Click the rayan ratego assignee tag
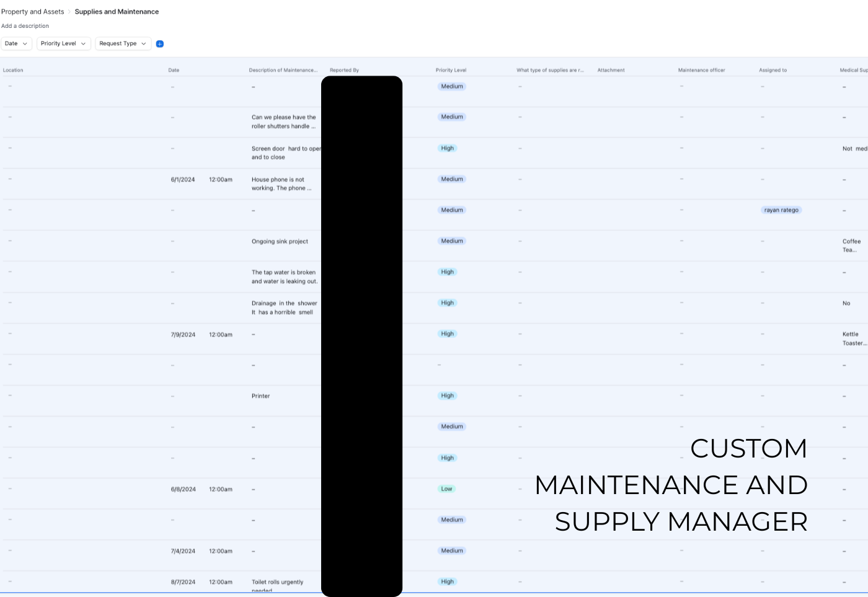Screen dimensions: 868x597 [x=781, y=210]
